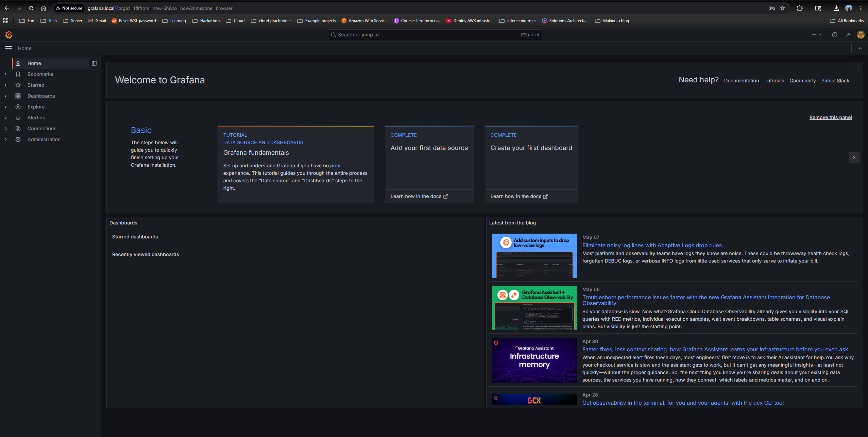
Task: Open Eliminate noisy log lines blog post
Action: click(652, 246)
